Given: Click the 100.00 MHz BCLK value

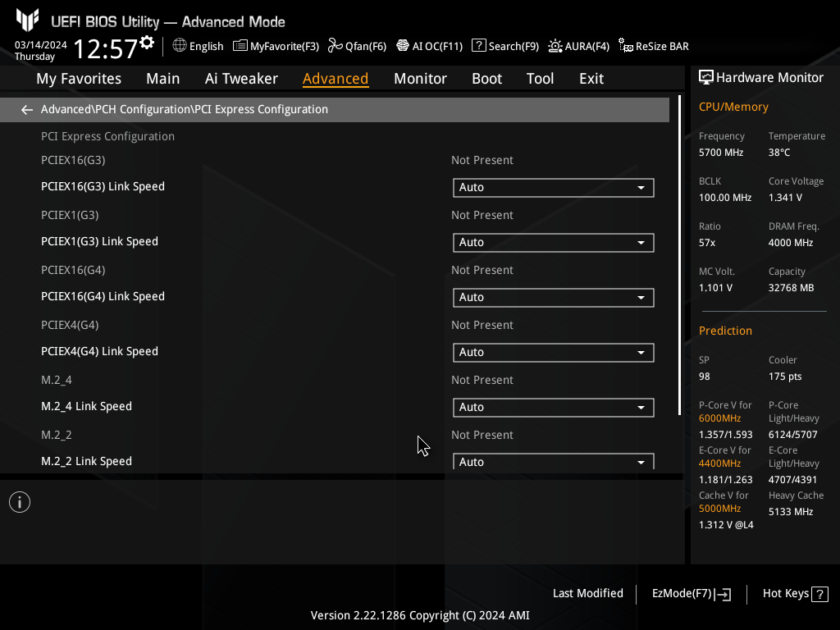Looking at the screenshot, I should tap(725, 198).
